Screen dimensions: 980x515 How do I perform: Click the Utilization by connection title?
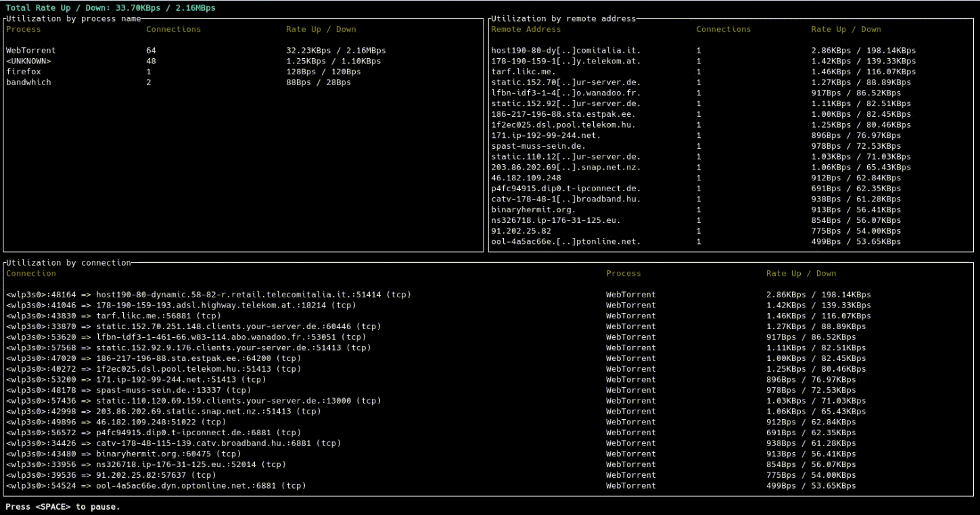tap(68, 263)
